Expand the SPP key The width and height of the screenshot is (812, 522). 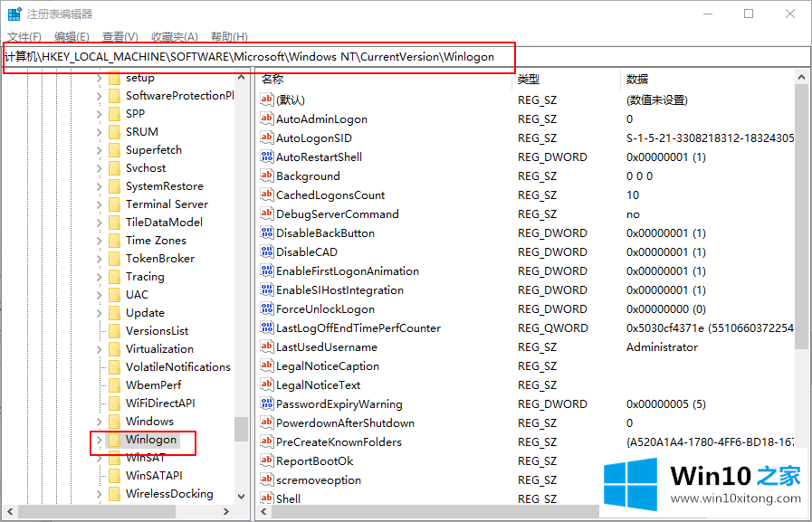coord(99,114)
